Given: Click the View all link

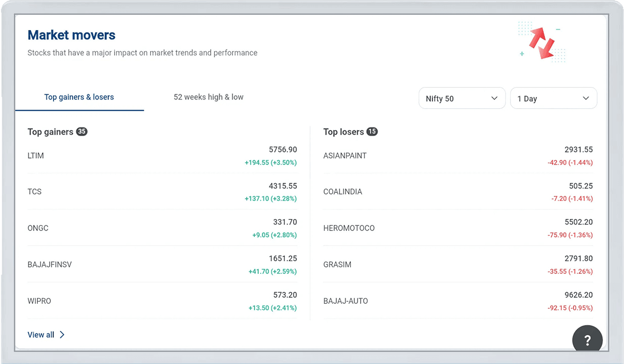Looking at the screenshot, I should pos(41,335).
